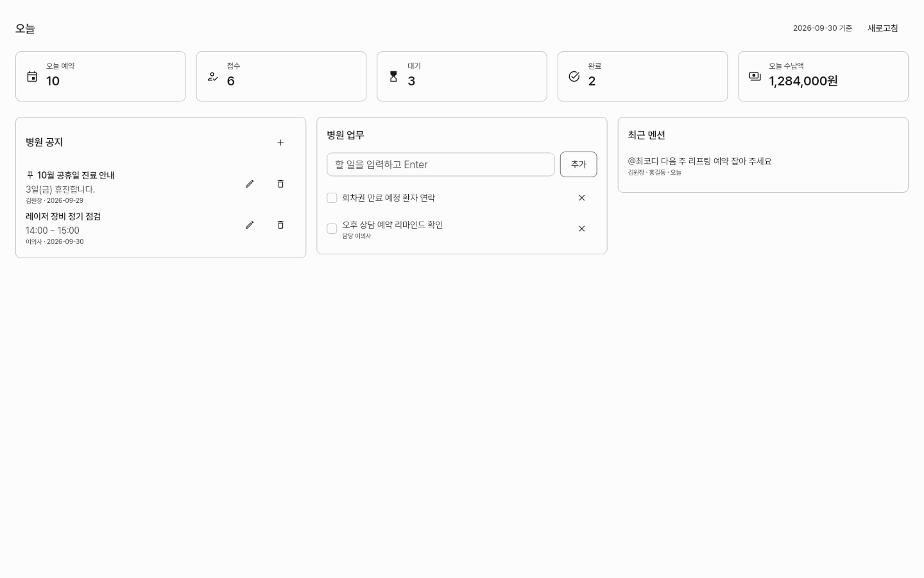Delete the 레이저 장비 정기 점검 notice

(x=280, y=225)
